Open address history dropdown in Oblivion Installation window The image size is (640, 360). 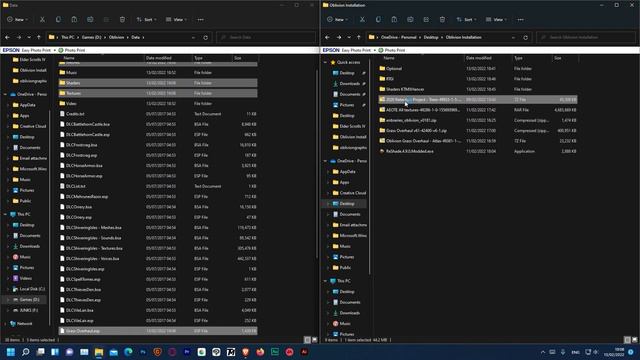click(x=513, y=38)
